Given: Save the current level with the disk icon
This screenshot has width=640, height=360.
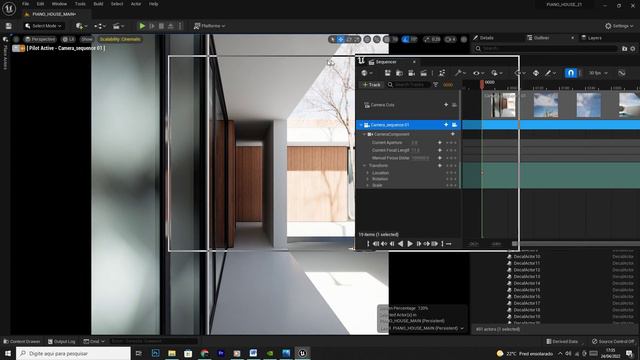Looking at the screenshot, I should (9, 26).
